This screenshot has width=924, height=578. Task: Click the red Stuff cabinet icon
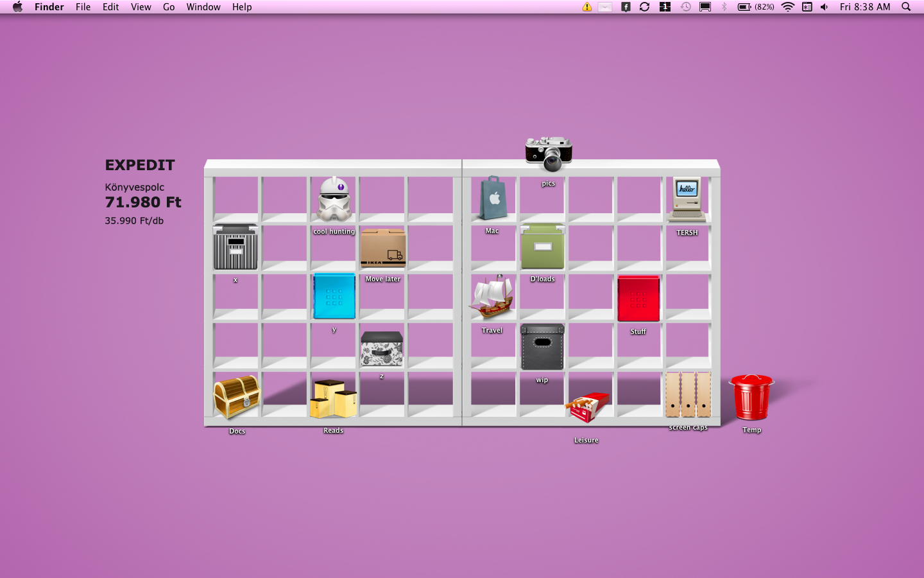[x=638, y=299]
